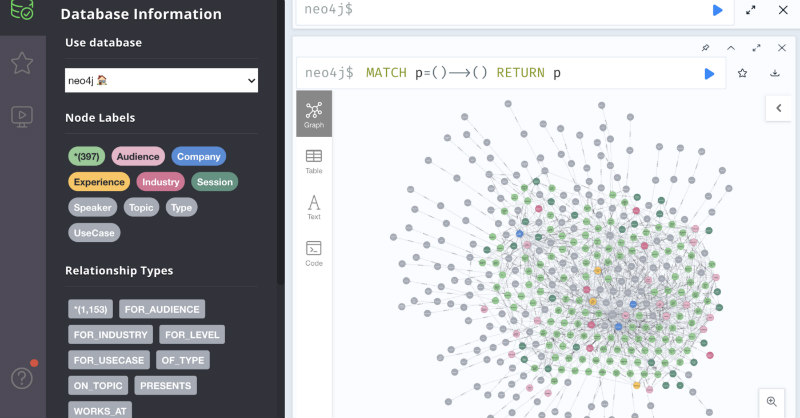
Task: Select the FOR_AUDIENCE relationship type
Action: click(162, 309)
